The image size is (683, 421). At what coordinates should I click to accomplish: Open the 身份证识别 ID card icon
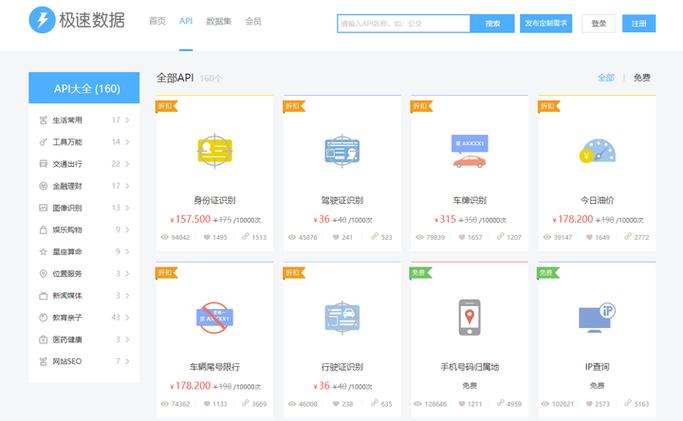(215, 150)
